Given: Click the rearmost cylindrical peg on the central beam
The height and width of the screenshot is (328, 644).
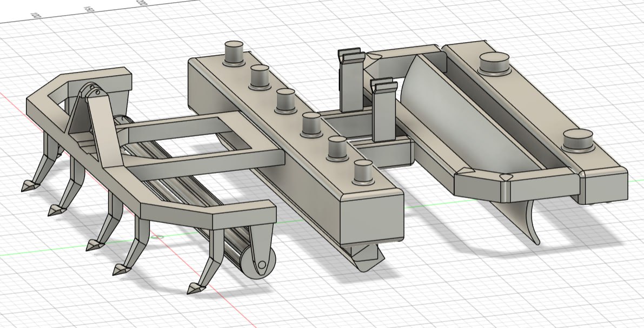Looking at the screenshot, I should 235,53.
